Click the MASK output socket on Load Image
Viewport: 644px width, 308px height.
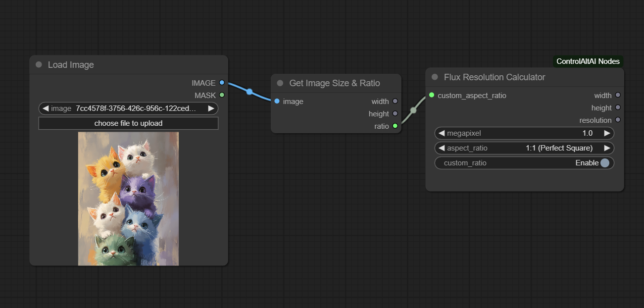[222, 95]
